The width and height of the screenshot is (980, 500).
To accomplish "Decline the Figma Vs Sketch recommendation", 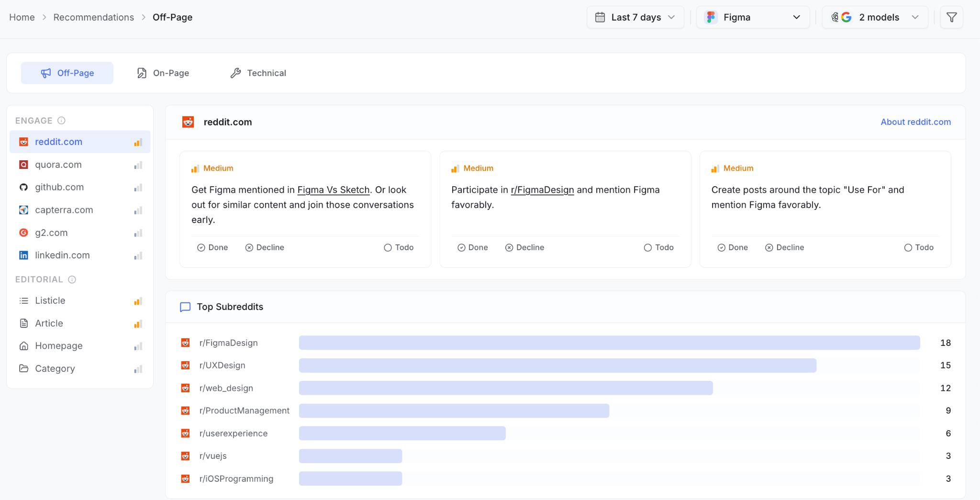I will (265, 247).
